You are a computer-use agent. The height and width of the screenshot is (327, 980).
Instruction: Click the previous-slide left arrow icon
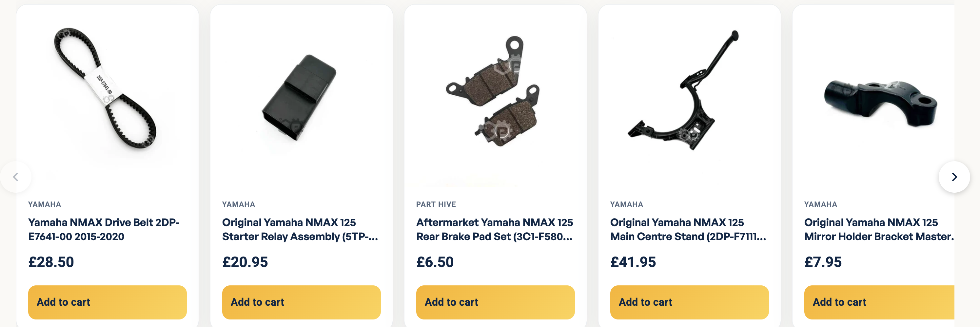pos(16,177)
